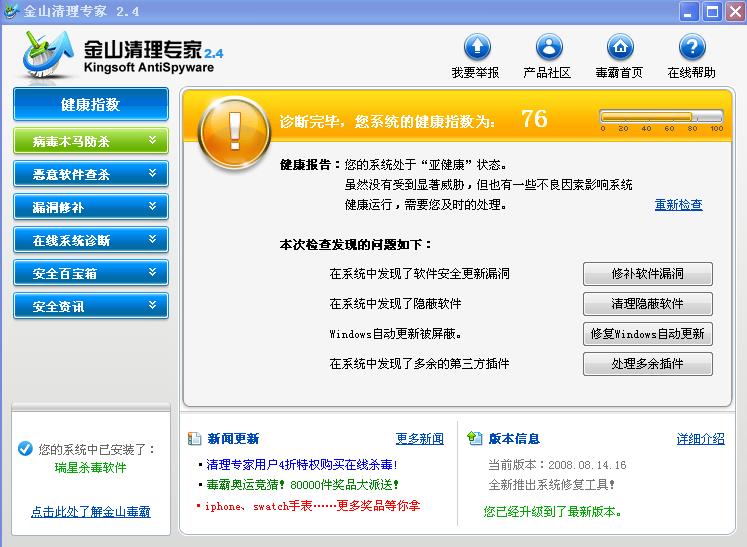Open the 详细介绍 link
Image resolution: width=747 pixels, height=547 pixels.
point(700,438)
